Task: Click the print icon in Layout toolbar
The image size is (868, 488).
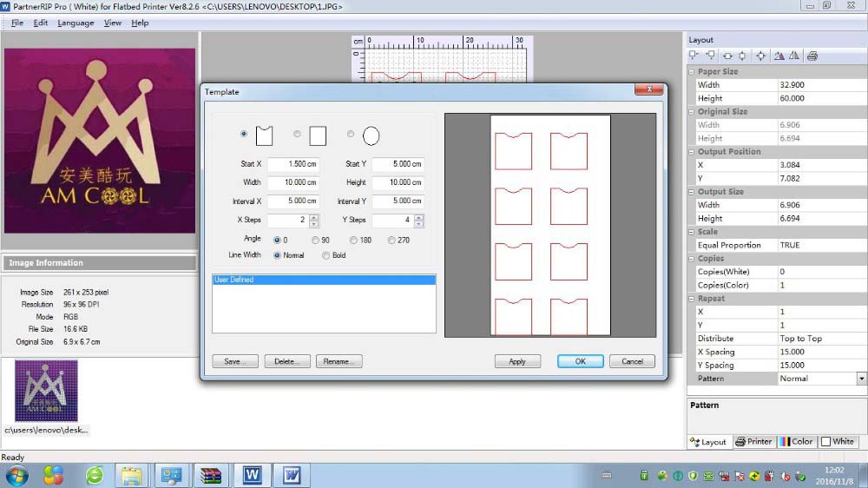Action: pyautogui.click(x=812, y=56)
